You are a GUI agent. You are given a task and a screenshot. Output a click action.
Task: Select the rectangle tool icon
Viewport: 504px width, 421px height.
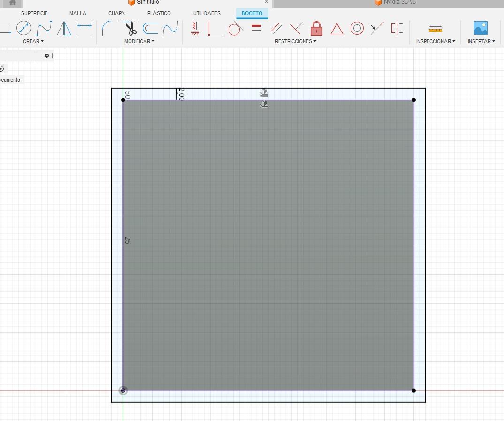(x=5, y=28)
